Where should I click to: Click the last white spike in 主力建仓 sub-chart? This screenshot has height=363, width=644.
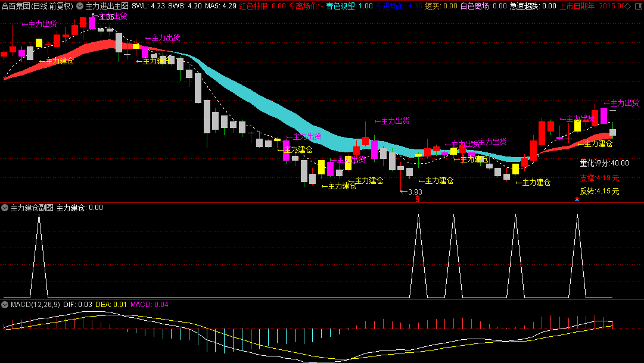click(577, 256)
